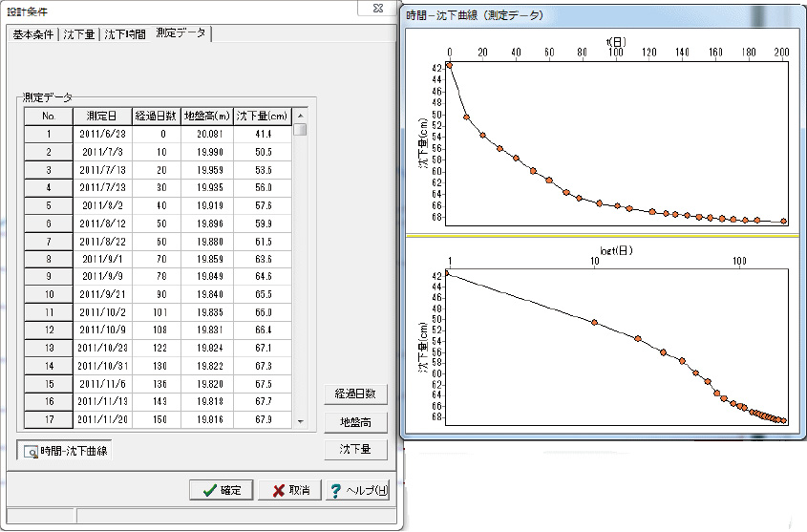
Task: Click the day-10 data point on logt chart
Action: [x=594, y=323]
